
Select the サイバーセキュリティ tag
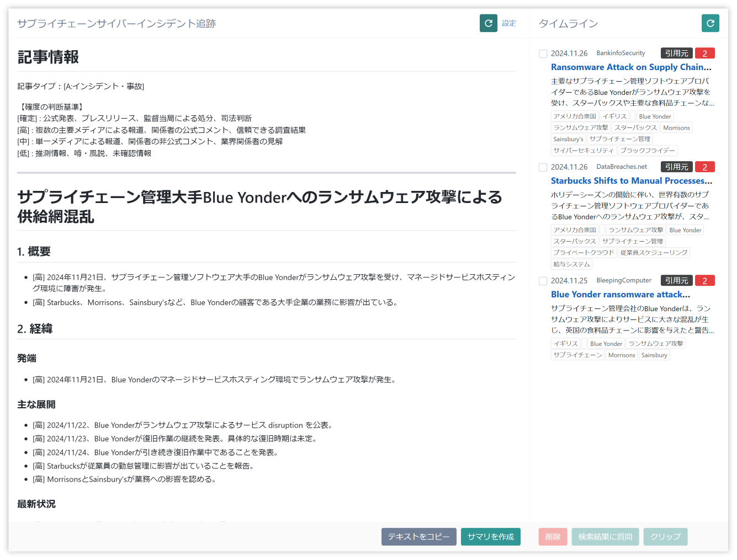(x=584, y=151)
